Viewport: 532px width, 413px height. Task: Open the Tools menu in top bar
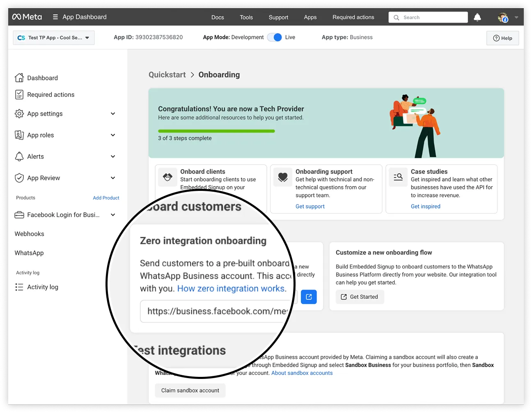pyautogui.click(x=246, y=17)
